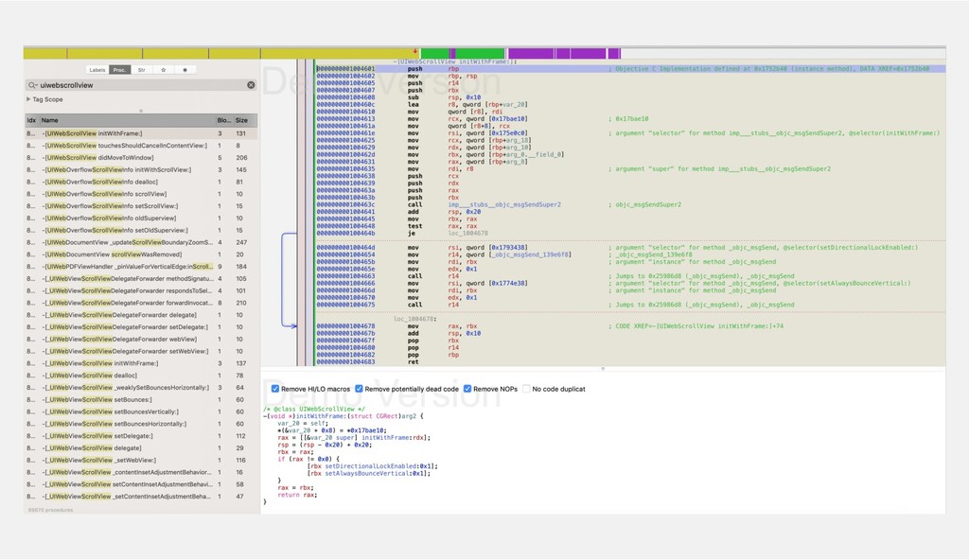
Task: Click setDirectionalLockEnabled in pseudo-code
Action: (x=370, y=466)
